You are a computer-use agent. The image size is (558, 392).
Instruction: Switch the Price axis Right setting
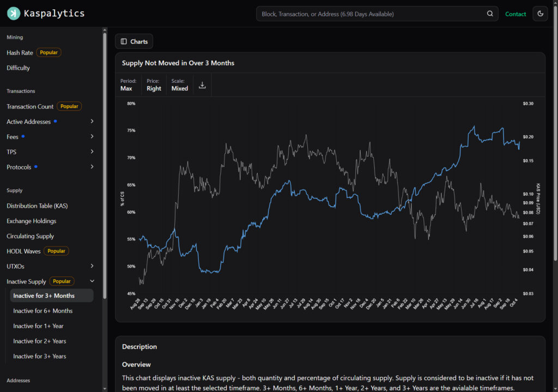click(154, 85)
